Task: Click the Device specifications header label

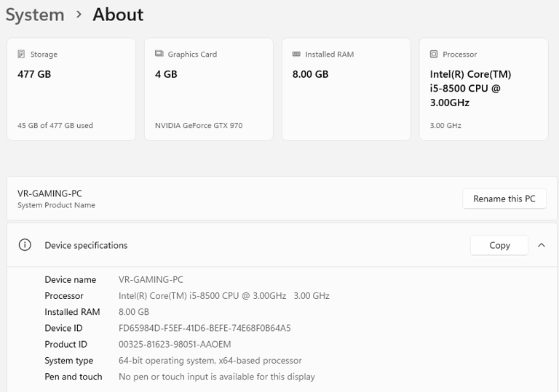Action: point(86,245)
